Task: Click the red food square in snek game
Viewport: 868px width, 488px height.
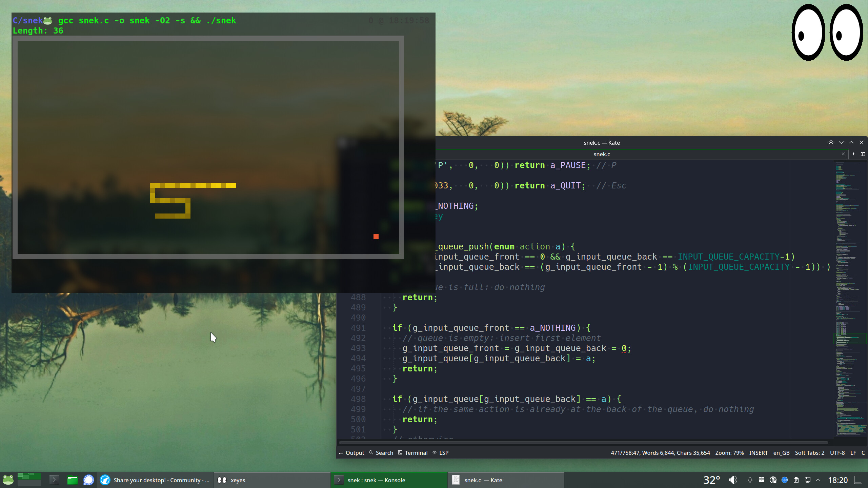Action: (376, 237)
